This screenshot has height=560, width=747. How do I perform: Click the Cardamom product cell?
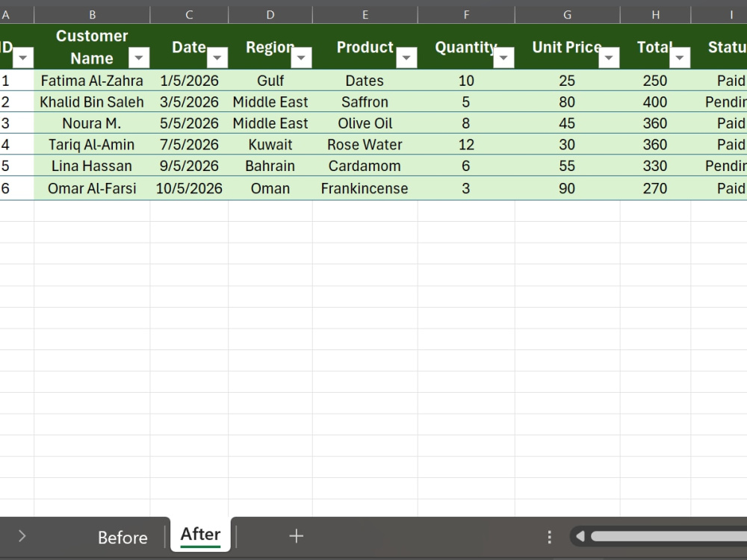point(365,166)
